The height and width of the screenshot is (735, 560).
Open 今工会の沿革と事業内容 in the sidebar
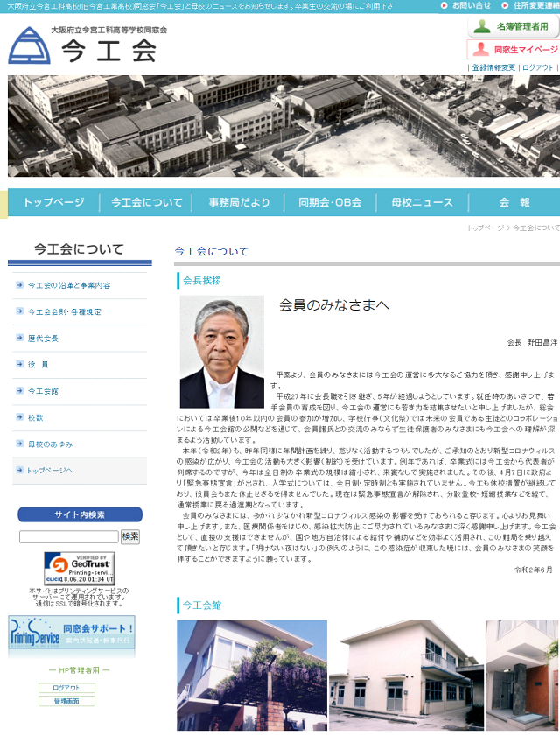pos(69,285)
